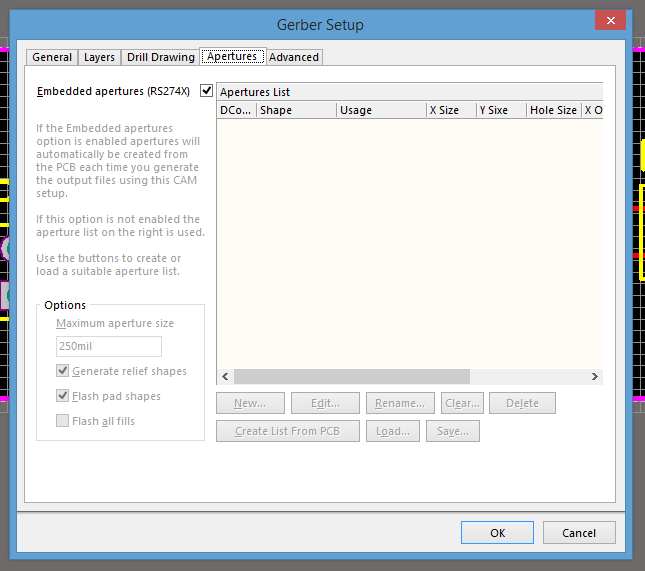Click the horizontal scrollbar thumb in apertures list
Viewport: 645px width, 571px height.
pos(351,377)
